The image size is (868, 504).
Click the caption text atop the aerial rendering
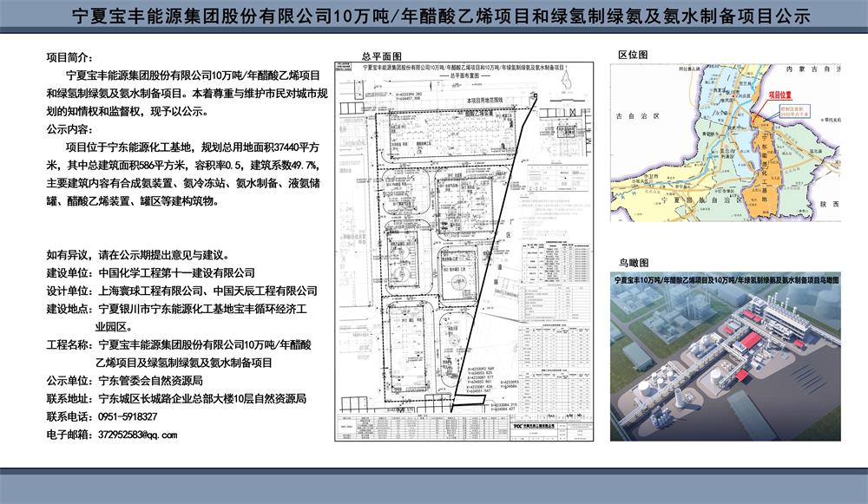tap(727, 280)
